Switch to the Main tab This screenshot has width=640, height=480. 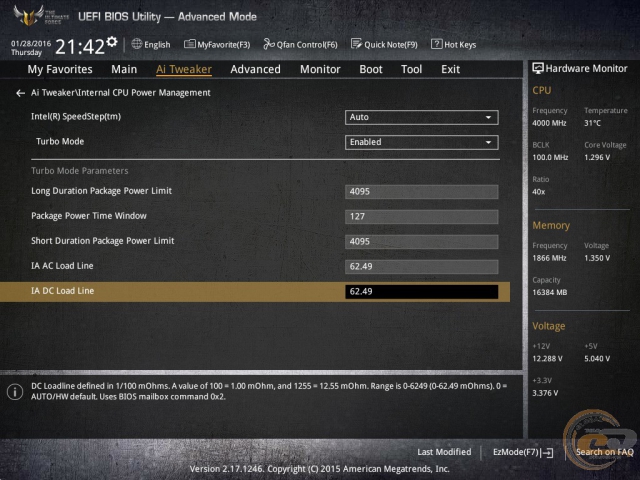tap(124, 69)
